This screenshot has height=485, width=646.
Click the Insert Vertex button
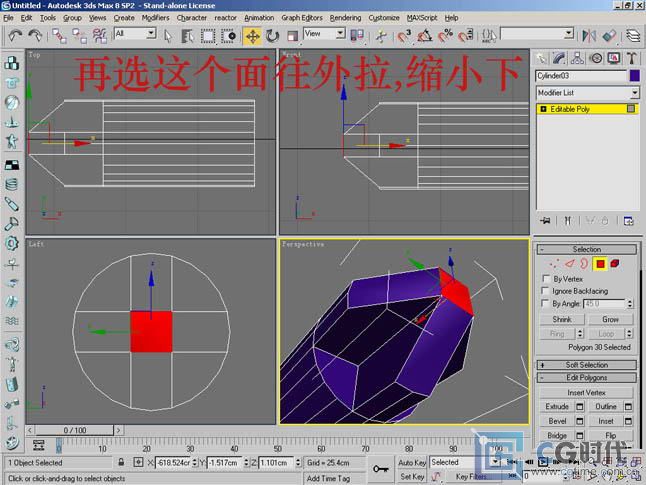tap(586, 393)
